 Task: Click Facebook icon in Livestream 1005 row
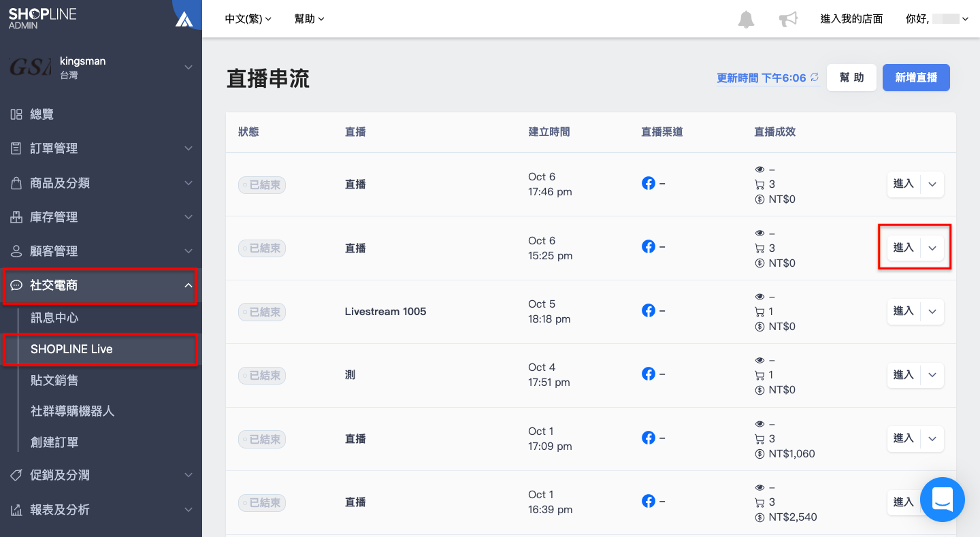click(649, 310)
